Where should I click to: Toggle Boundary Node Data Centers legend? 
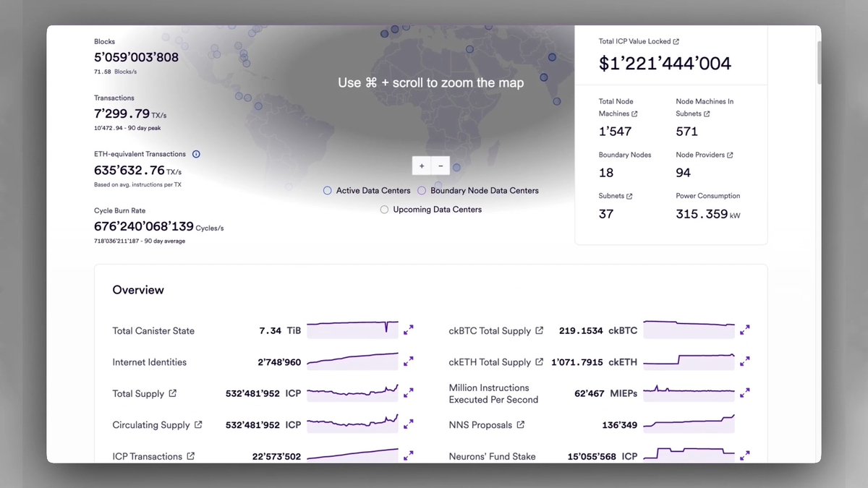[478, 191]
